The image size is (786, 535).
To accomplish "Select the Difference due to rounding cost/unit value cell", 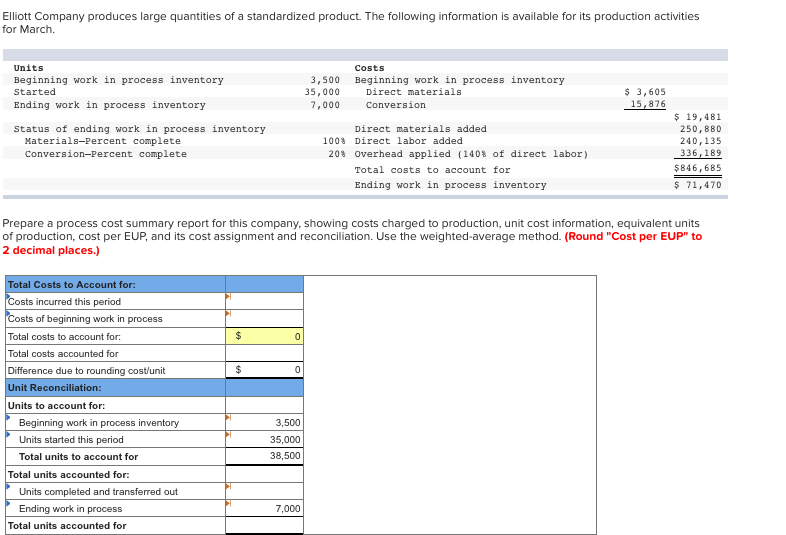I will click(264, 370).
